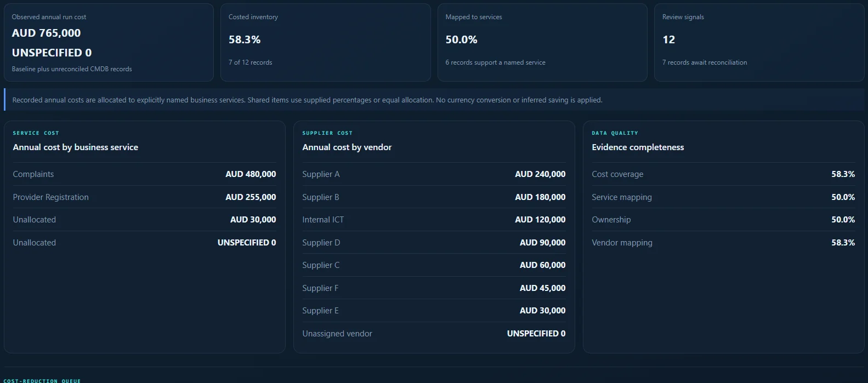868x383 pixels.
Task: Click the AUD 240,000 Supplier A cost
Action: pos(540,174)
